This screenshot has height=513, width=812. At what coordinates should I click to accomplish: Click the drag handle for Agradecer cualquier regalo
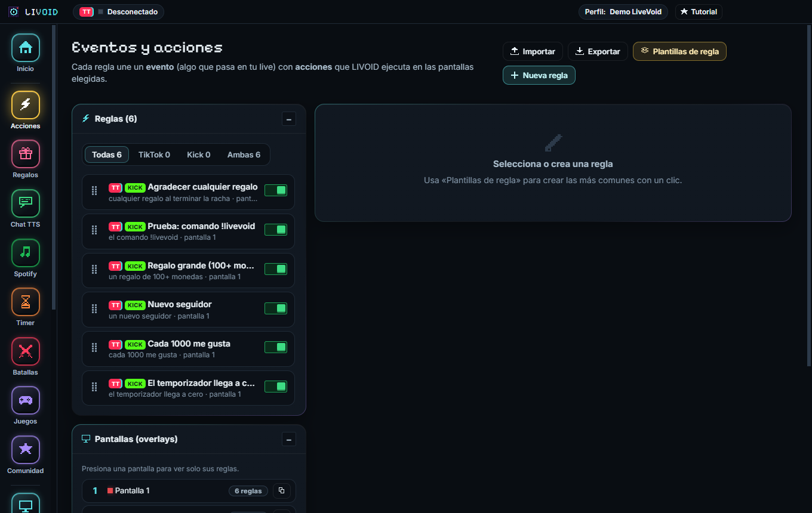point(94,191)
